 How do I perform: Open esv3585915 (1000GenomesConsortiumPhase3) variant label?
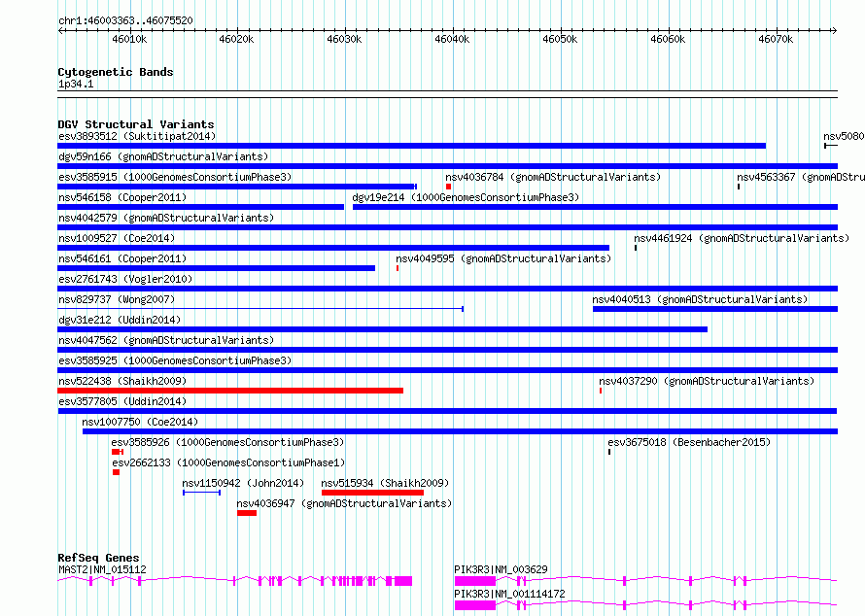coord(175,177)
